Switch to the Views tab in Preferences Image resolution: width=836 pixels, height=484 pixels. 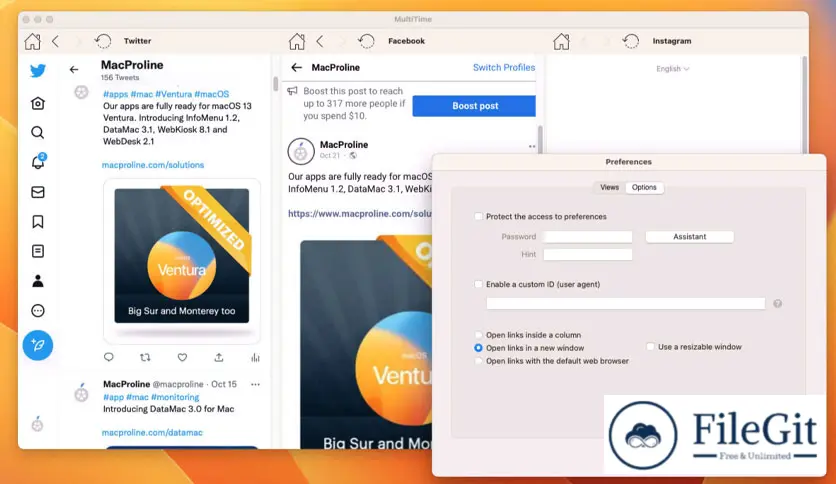(609, 187)
